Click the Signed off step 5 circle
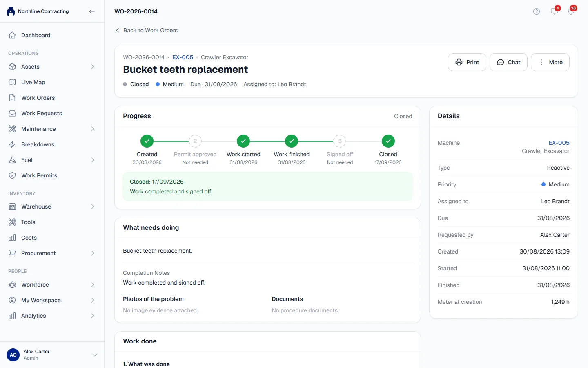This screenshot has height=368, width=588. 340,141
